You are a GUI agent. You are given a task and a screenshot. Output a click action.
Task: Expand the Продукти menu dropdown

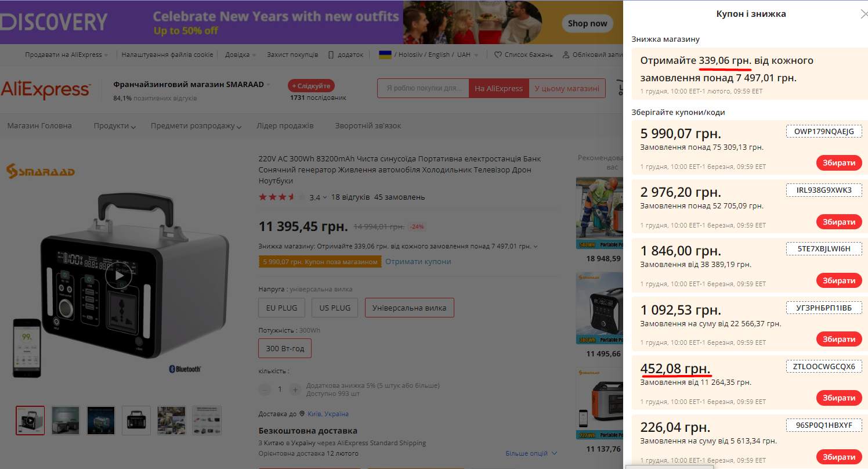coord(115,126)
